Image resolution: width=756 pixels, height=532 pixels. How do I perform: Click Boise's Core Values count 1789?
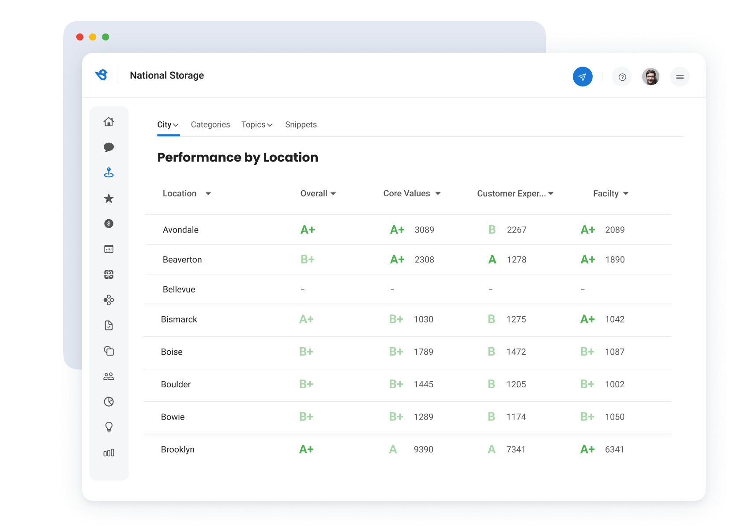pyautogui.click(x=424, y=352)
